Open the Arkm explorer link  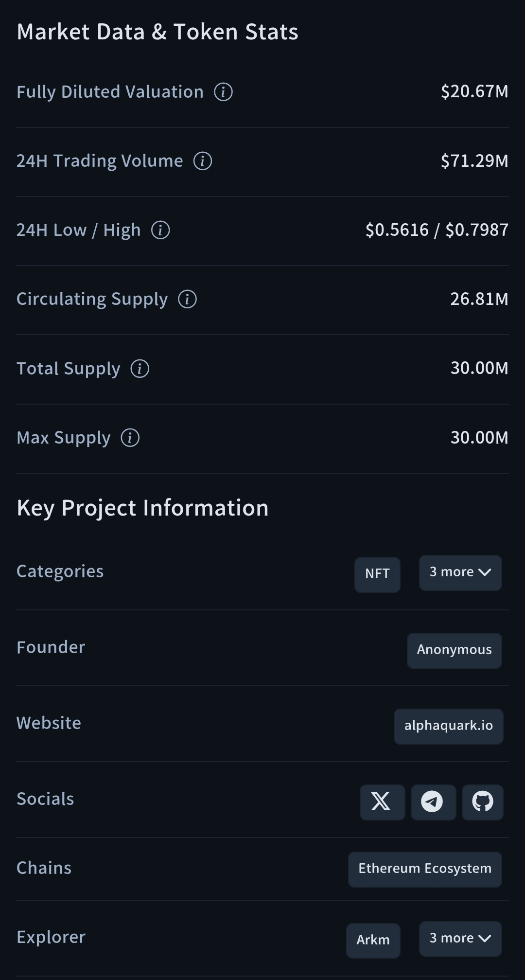[373, 940]
